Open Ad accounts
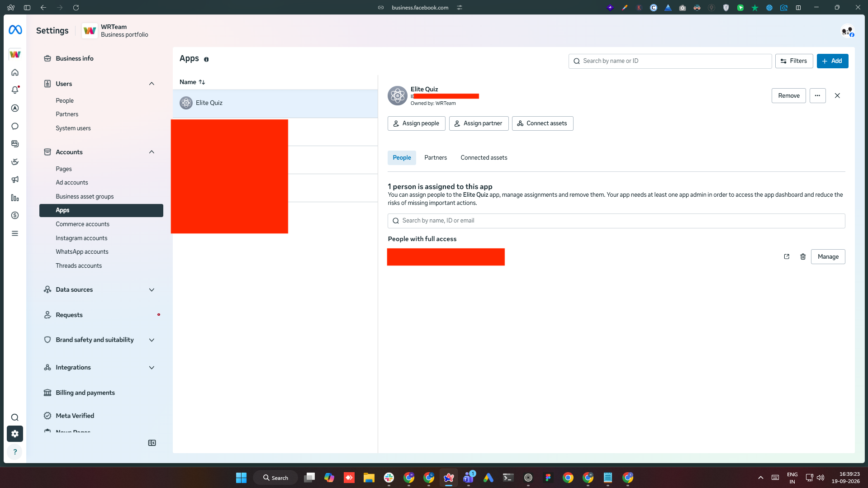Image resolution: width=868 pixels, height=488 pixels. [x=72, y=182]
